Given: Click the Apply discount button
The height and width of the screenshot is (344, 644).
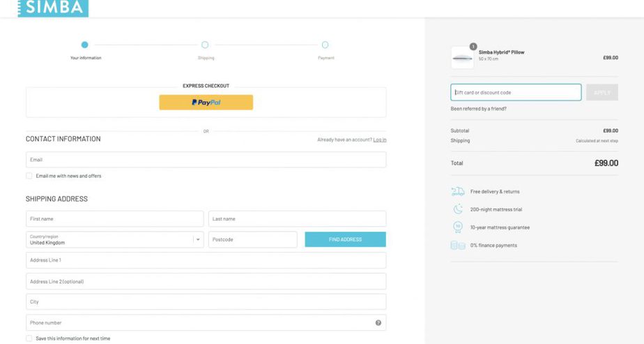Looking at the screenshot, I should coord(602,93).
